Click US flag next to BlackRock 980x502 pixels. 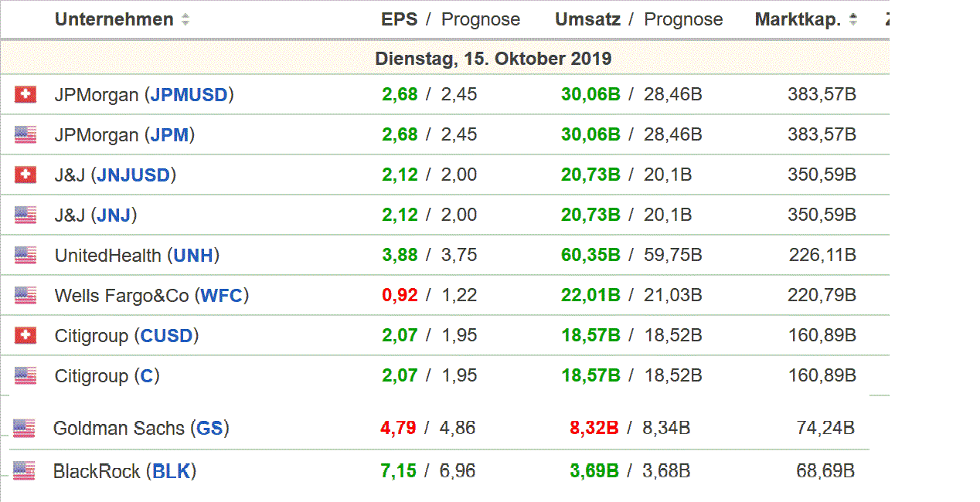pyautogui.click(x=24, y=470)
